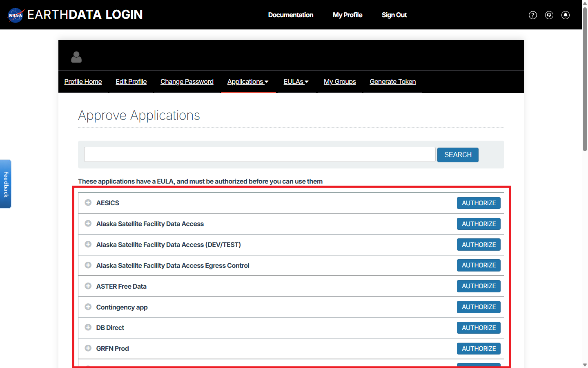Click the 'Approve Applications' heading
Screen dimensions: 588x368
(139, 116)
